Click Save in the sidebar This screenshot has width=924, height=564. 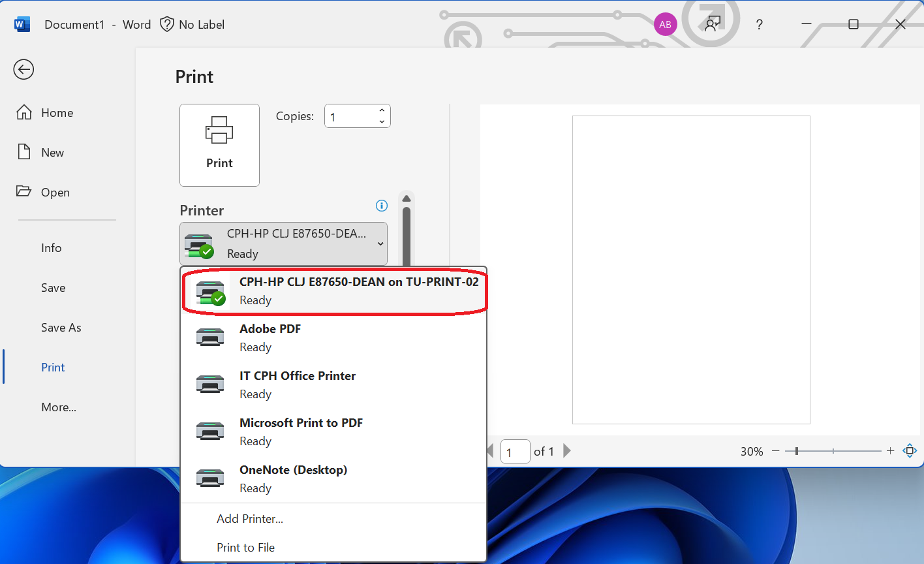[53, 287]
